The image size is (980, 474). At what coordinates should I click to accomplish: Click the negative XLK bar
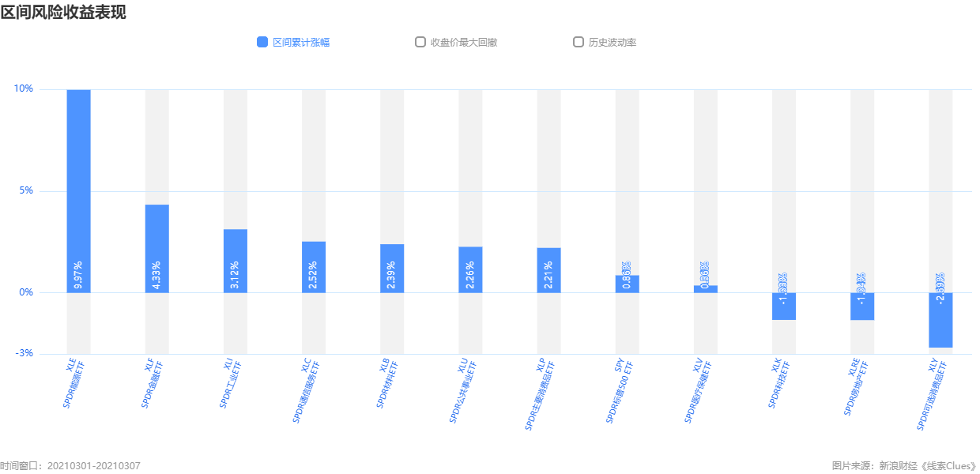pos(784,307)
